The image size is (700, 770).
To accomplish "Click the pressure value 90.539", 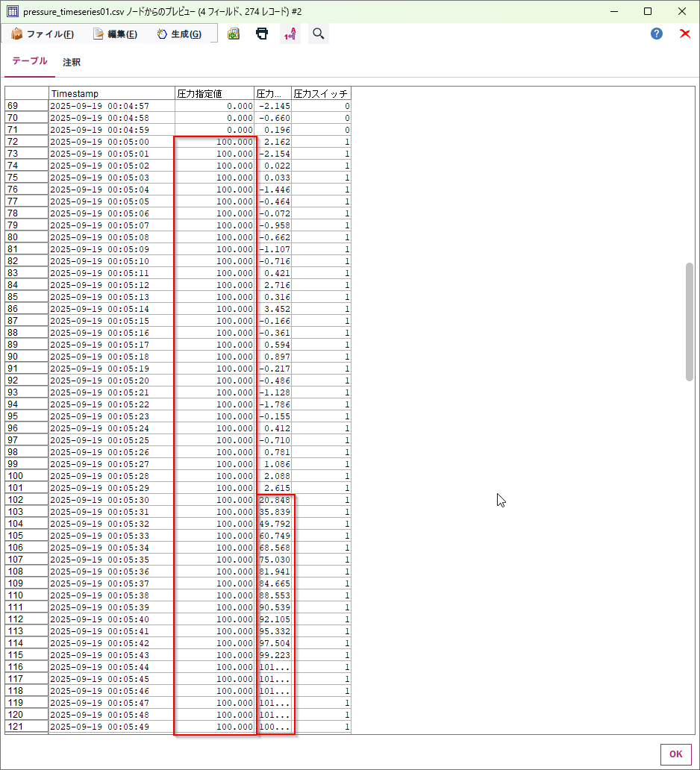I will [275, 607].
